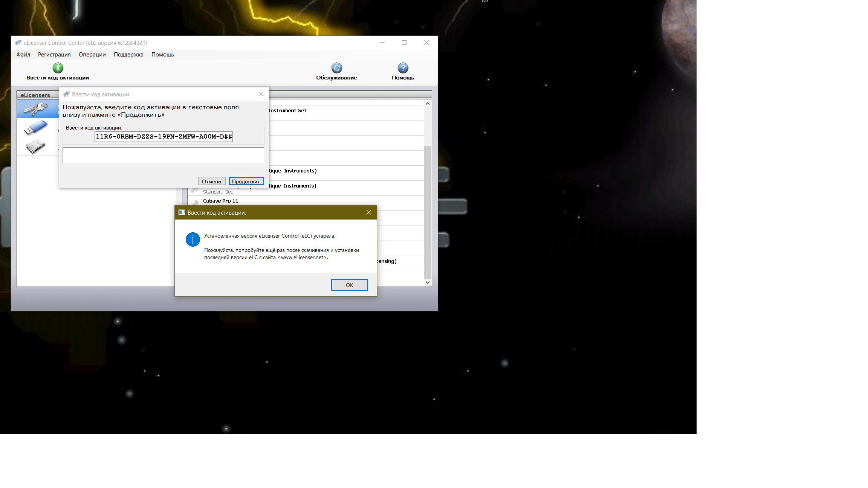Click the blue Help question mark icon

click(x=403, y=68)
